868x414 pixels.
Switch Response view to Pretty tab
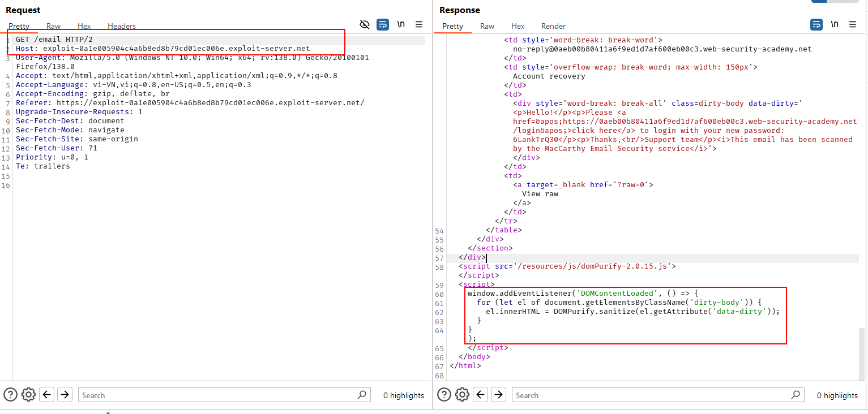click(x=452, y=26)
